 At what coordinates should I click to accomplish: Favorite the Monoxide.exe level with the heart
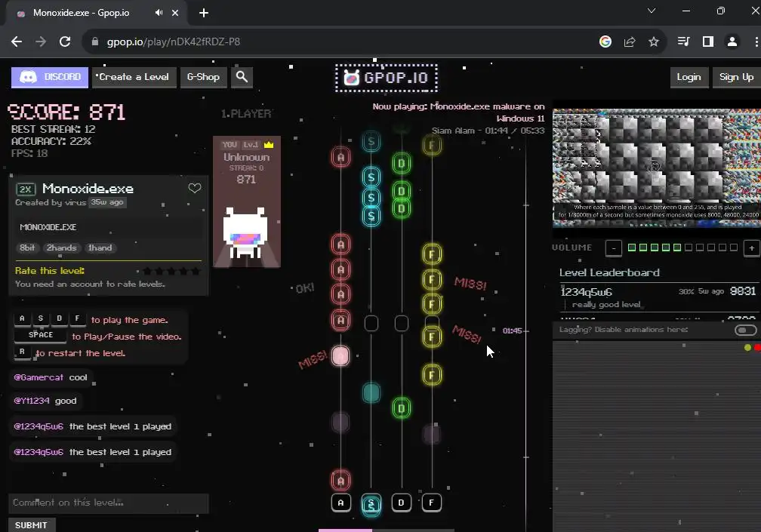click(x=195, y=188)
